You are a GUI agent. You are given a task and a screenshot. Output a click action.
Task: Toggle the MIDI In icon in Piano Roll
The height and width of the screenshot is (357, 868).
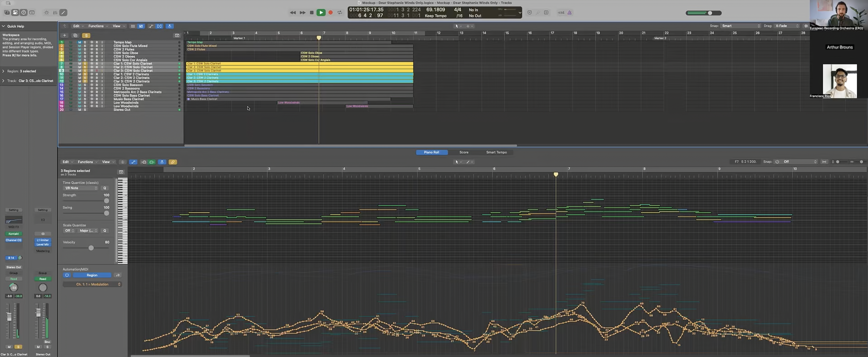pyautogui.click(x=144, y=162)
